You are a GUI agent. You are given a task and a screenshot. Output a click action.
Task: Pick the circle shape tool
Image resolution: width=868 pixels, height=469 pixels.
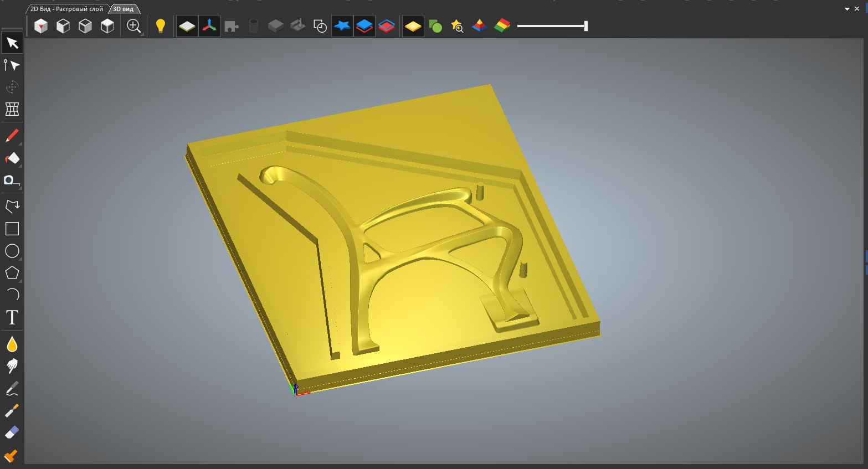pyautogui.click(x=12, y=251)
